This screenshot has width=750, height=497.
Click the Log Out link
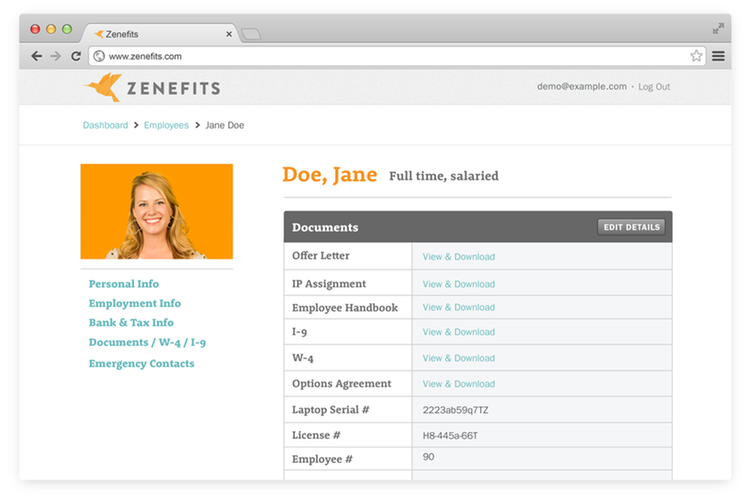click(654, 87)
